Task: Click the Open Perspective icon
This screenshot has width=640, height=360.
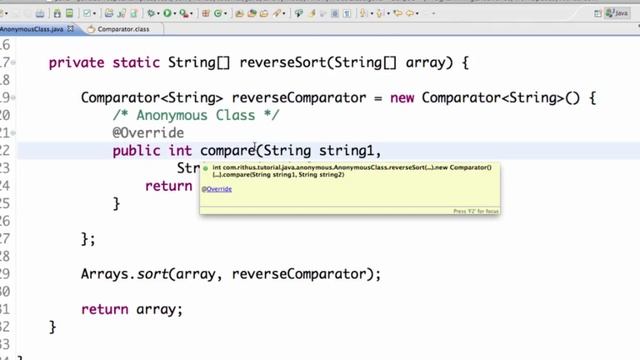Action: [598, 13]
